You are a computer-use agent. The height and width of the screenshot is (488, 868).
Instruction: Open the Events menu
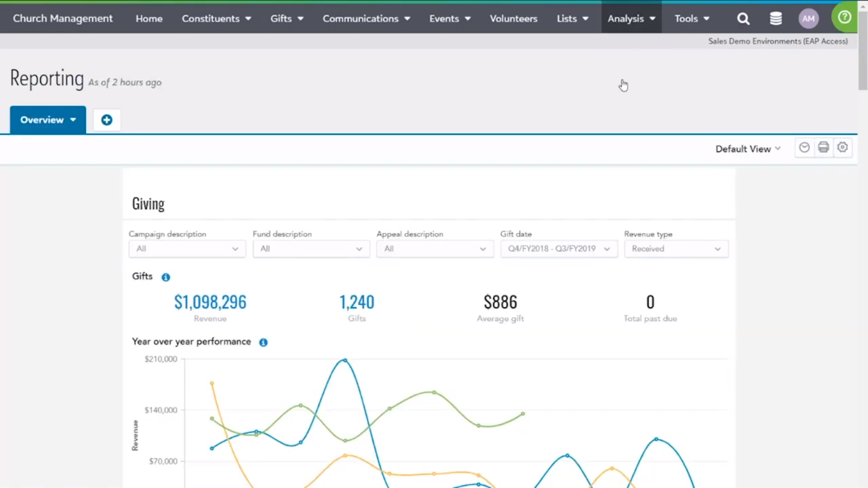pyautogui.click(x=450, y=19)
